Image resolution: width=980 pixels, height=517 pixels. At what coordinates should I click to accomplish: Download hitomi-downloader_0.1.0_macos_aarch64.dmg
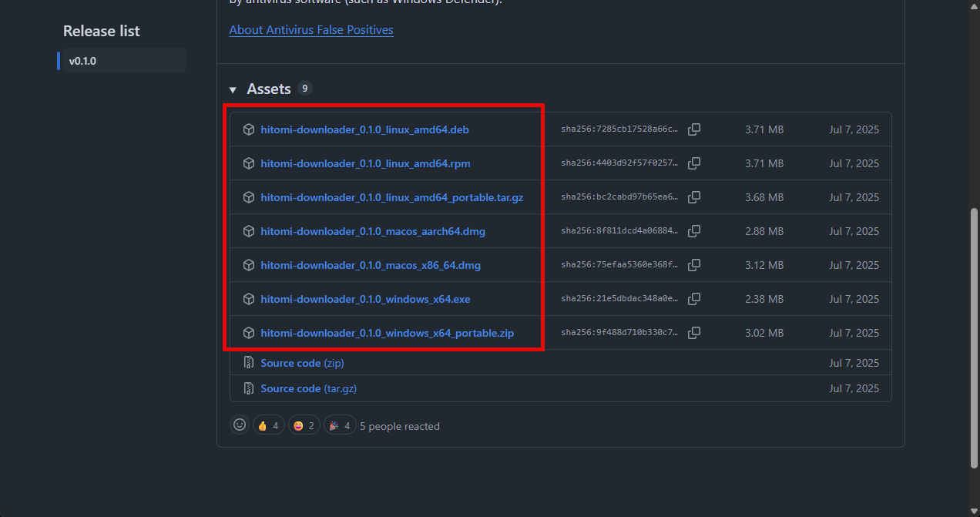pos(373,231)
